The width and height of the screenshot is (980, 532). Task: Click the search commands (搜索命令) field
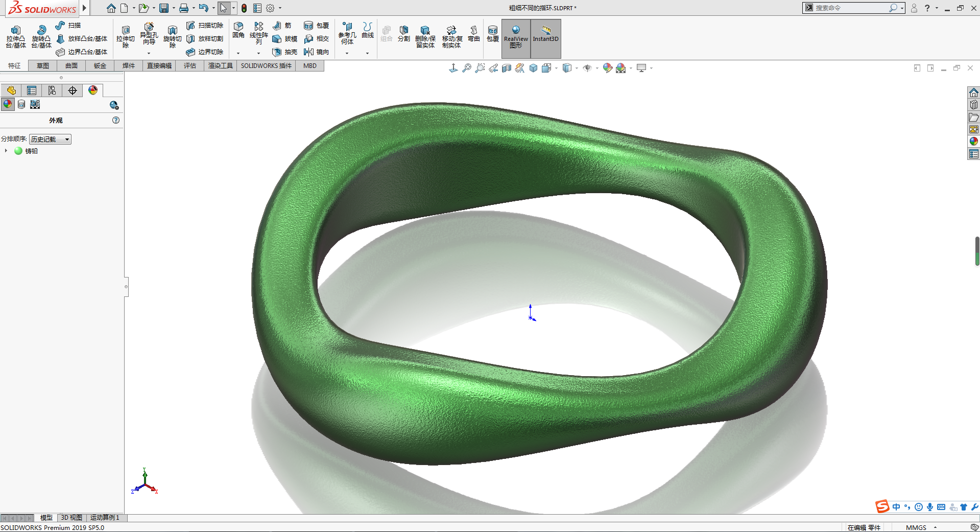pyautogui.click(x=850, y=8)
